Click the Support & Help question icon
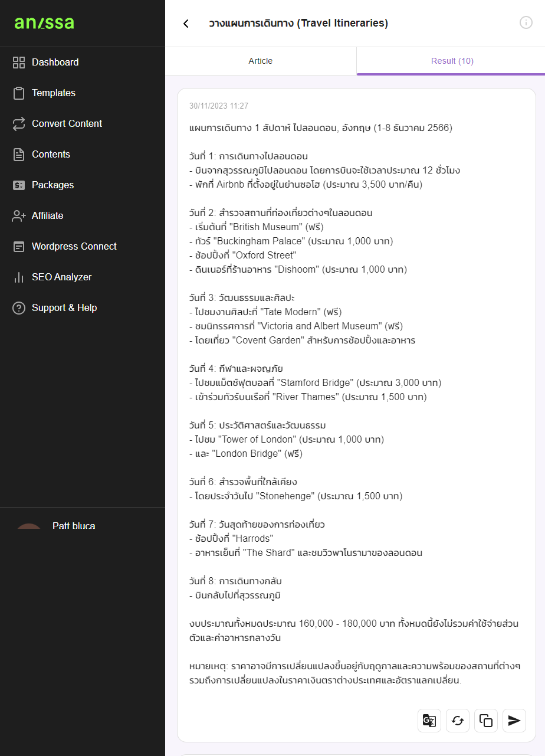The width and height of the screenshot is (545, 756). (x=19, y=307)
